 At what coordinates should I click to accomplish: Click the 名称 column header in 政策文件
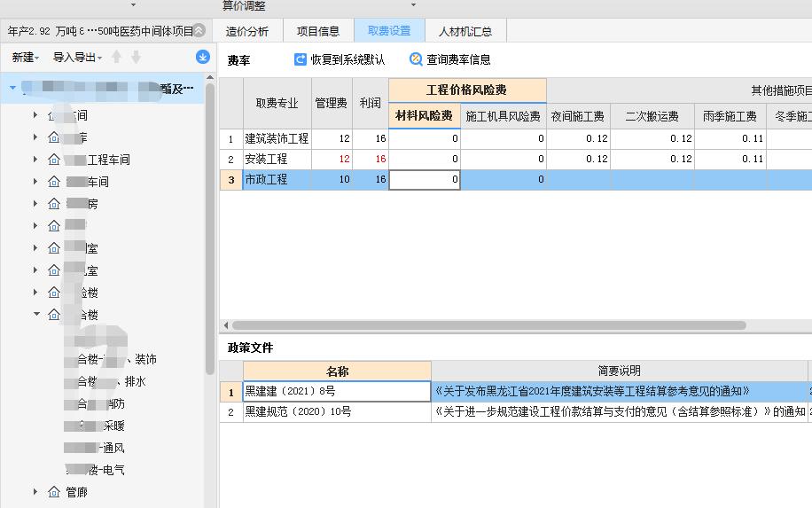pyautogui.click(x=337, y=371)
